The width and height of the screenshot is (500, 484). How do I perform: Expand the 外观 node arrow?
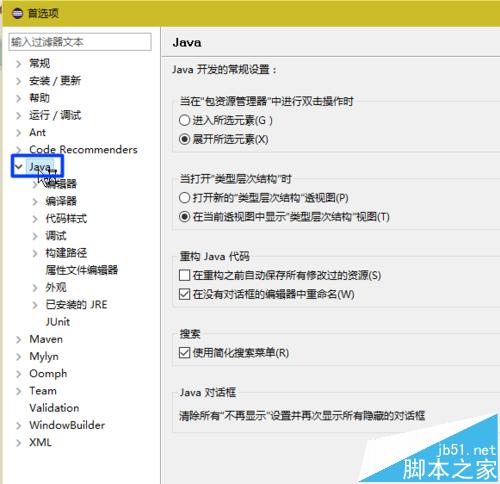tap(35, 288)
